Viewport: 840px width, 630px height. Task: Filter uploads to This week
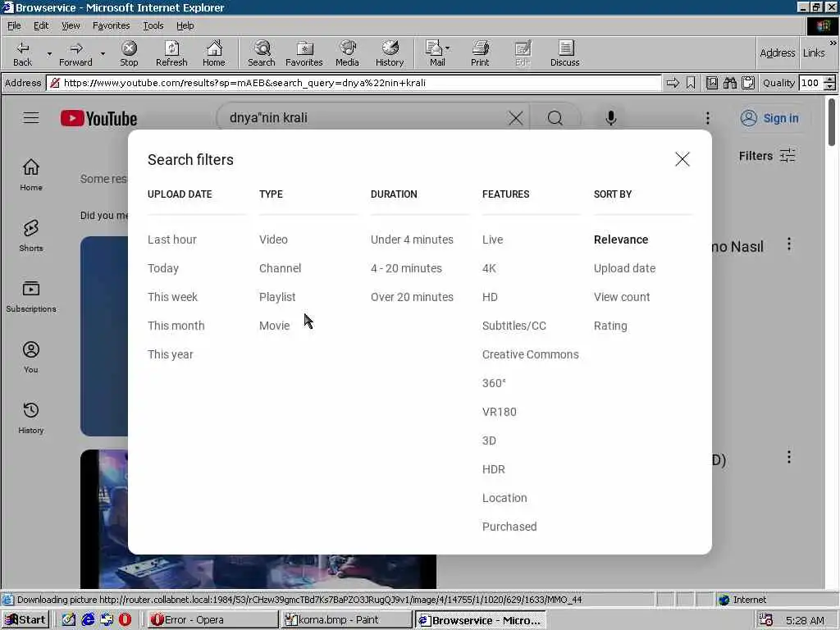pyautogui.click(x=172, y=297)
